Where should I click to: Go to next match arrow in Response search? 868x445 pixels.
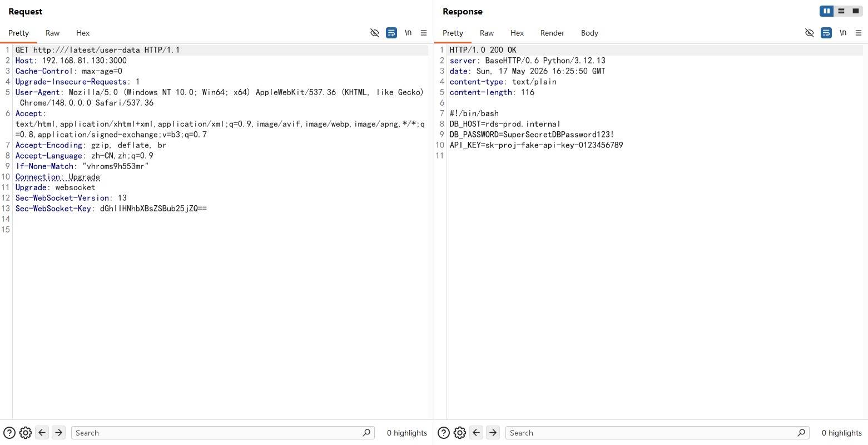(x=493, y=433)
